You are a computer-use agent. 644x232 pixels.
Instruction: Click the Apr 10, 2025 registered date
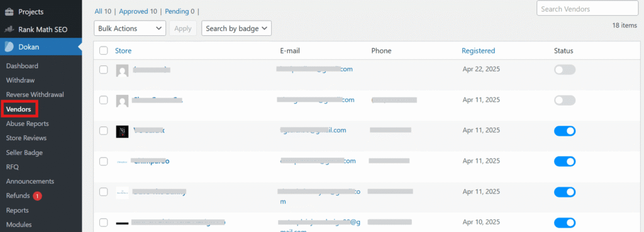[x=481, y=222]
